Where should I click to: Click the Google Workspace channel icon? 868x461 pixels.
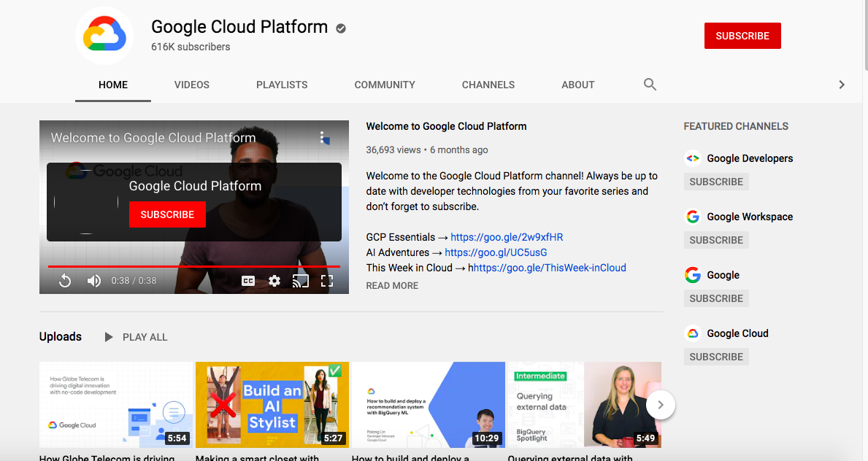click(x=693, y=217)
